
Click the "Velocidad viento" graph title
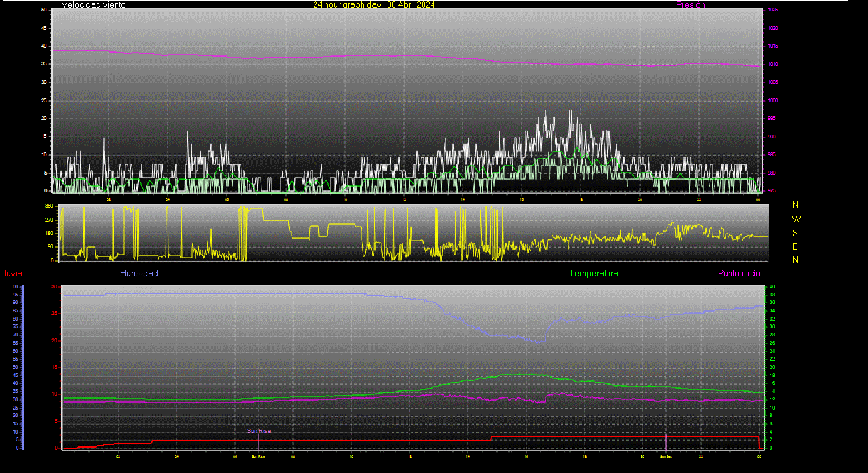point(93,4)
